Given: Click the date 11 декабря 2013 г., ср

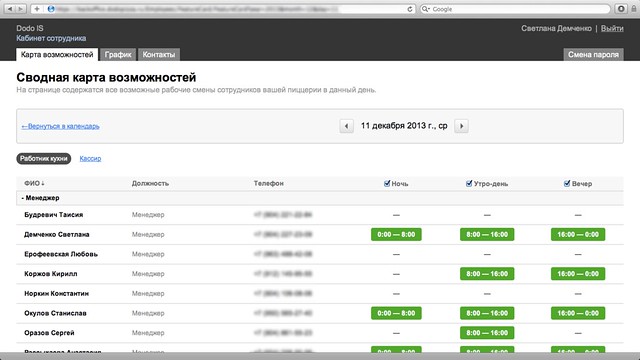Looking at the screenshot, I should click(404, 126).
